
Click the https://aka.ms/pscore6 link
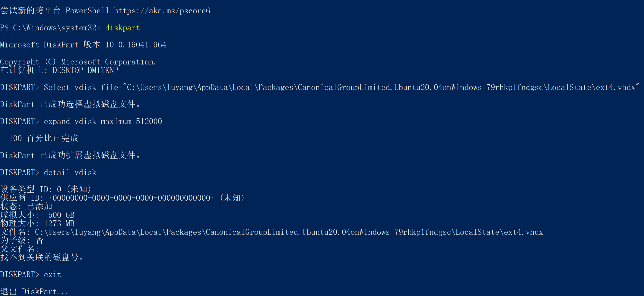(x=162, y=11)
